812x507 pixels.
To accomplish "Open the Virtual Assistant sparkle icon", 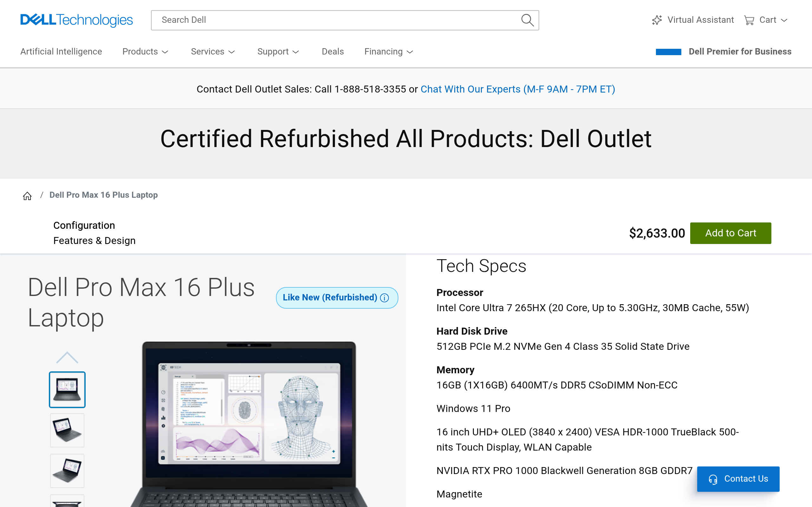I will coord(657,20).
